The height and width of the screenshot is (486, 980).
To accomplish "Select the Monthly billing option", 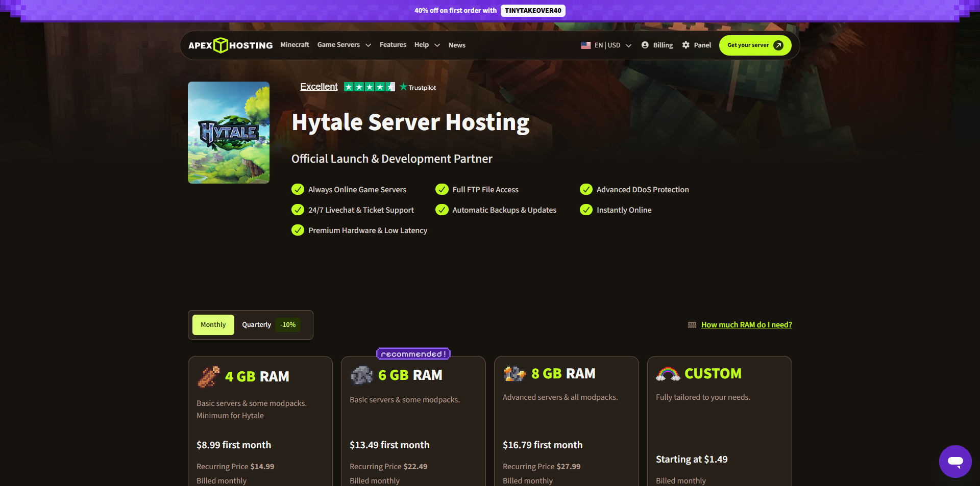I will 213,325.
